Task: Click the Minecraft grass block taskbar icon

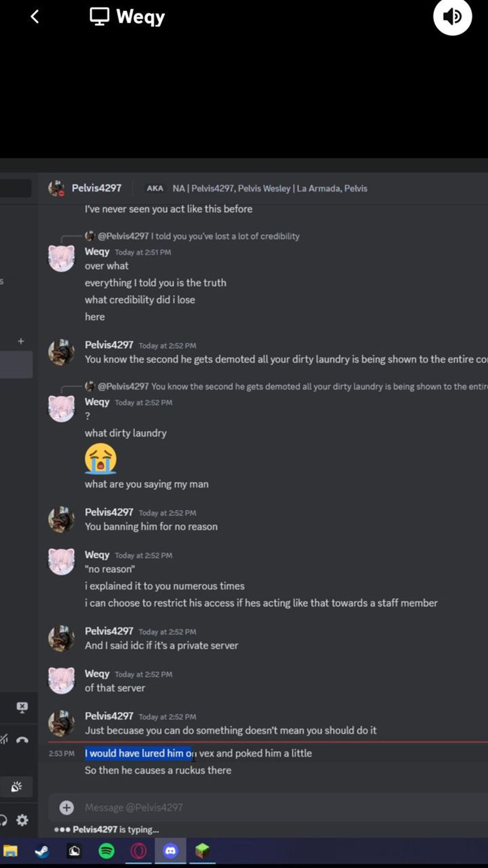Action: coord(203,851)
